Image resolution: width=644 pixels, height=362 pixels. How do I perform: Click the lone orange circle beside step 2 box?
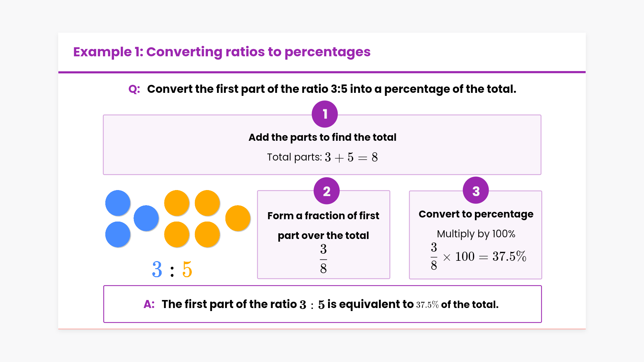tap(238, 218)
